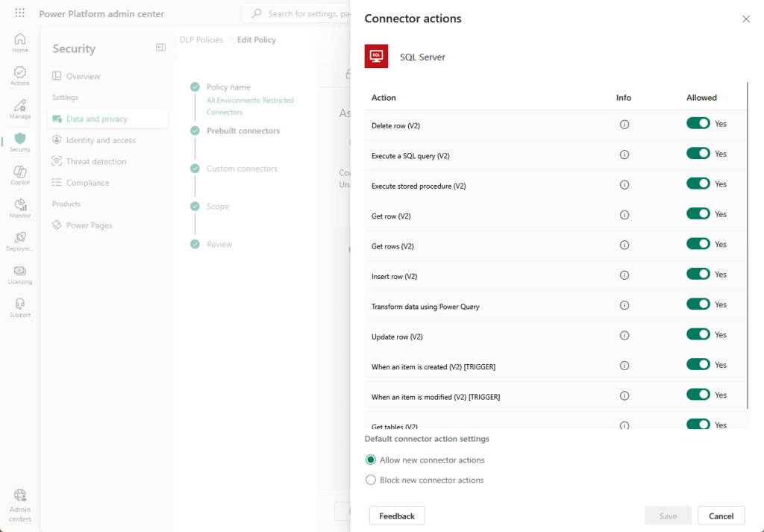The image size is (764, 532).
Task: Click the search magnifier icon
Action: click(257, 13)
